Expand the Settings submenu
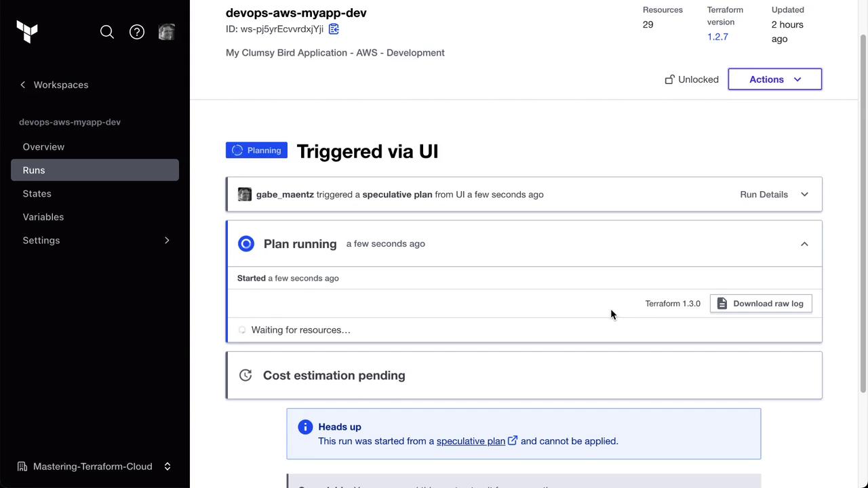 pos(167,241)
